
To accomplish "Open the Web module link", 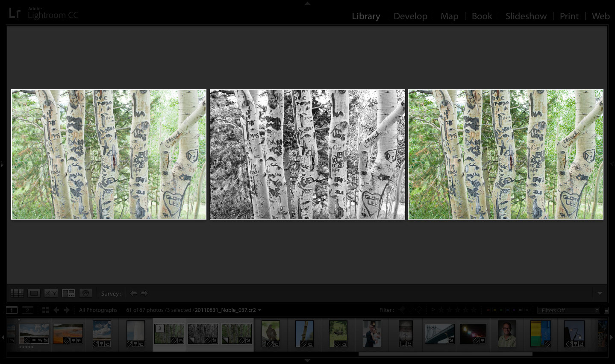I will [600, 16].
